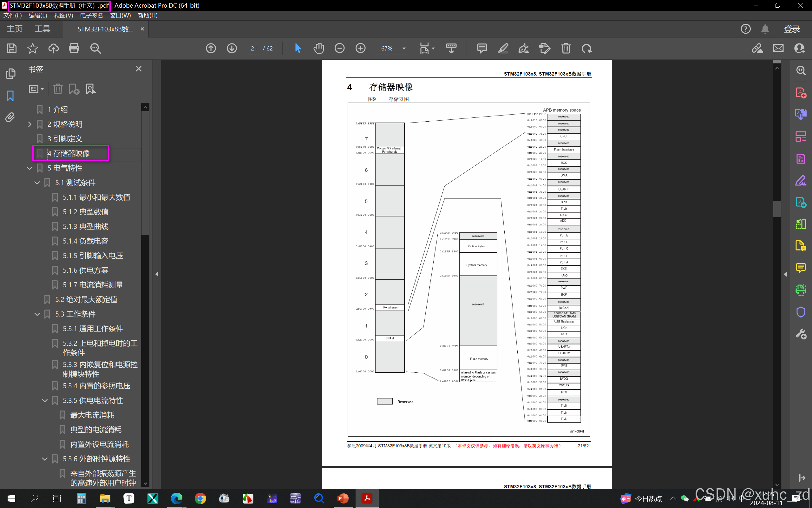The width and height of the screenshot is (812, 508).
Task: Open the Export PDF tool in right pane
Action: point(801,115)
